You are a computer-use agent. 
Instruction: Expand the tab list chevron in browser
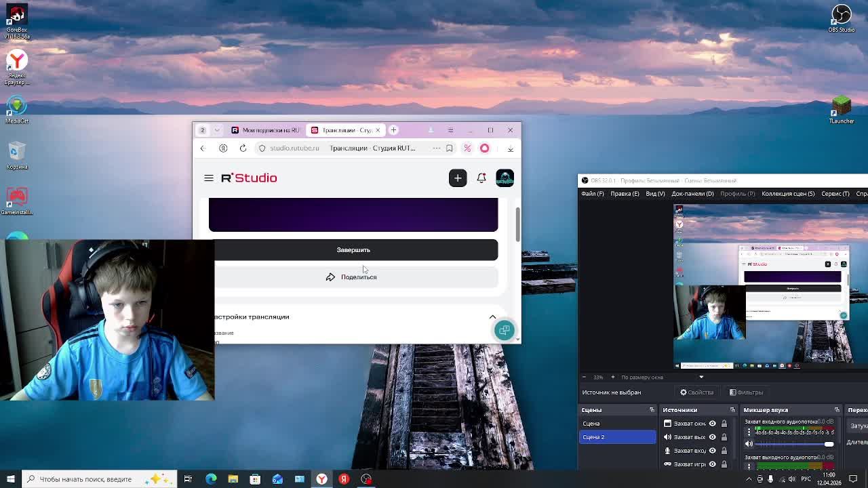click(x=217, y=129)
